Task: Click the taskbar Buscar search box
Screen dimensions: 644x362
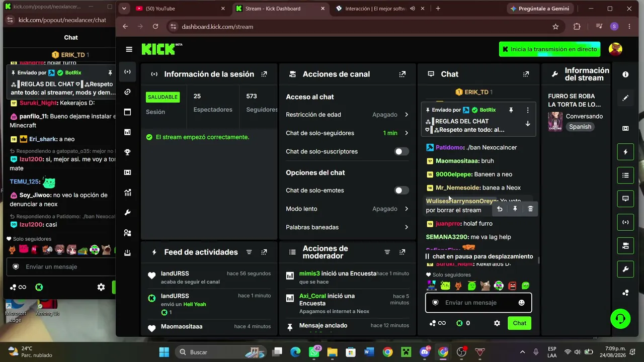Action: [x=222, y=352]
